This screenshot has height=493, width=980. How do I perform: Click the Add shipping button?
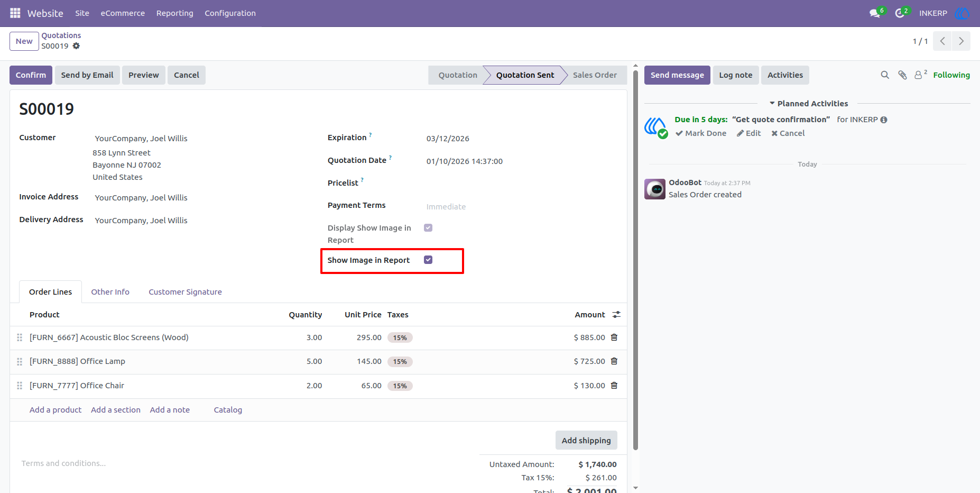586,440
